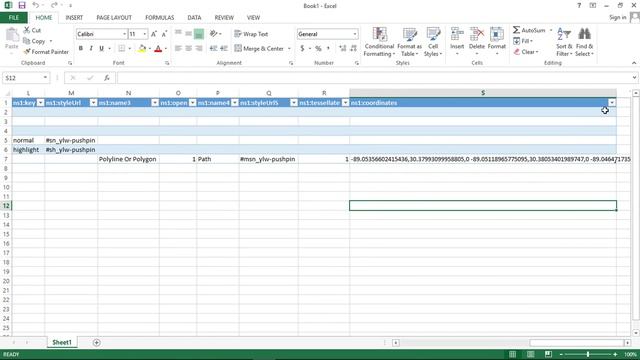Switch to Page Layout view in status bar
Image resolution: width=640 pixels, height=360 pixels.
pyautogui.click(x=530, y=354)
